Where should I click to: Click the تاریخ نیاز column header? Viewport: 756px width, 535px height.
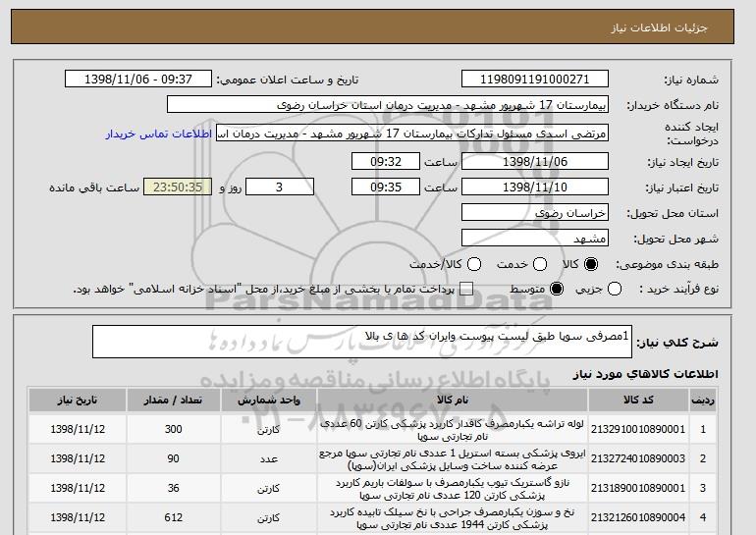(78, 401)
